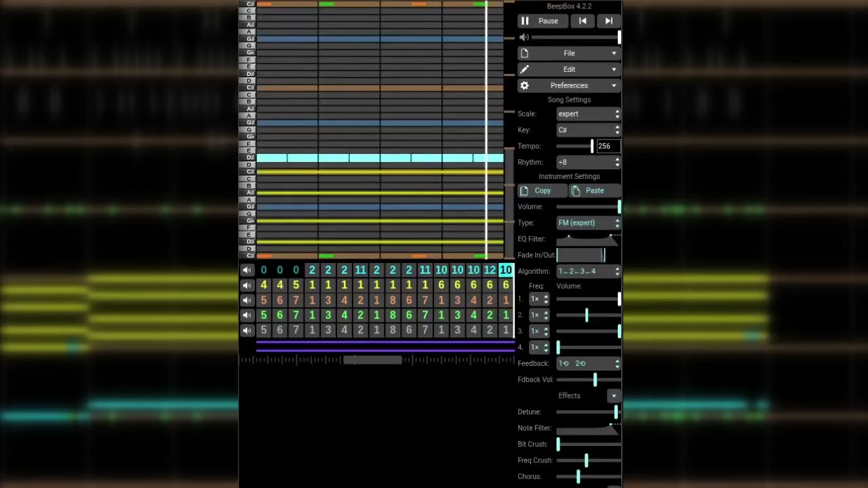Adjust the Chorus slider
The height and width of the screenshot is (488, 868).
tap(589, 476)
